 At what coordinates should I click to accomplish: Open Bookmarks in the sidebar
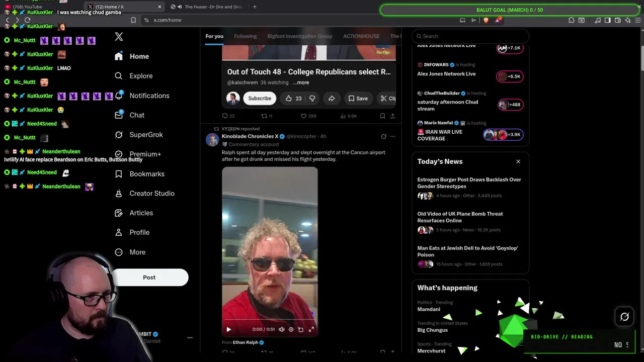point(139,174)
